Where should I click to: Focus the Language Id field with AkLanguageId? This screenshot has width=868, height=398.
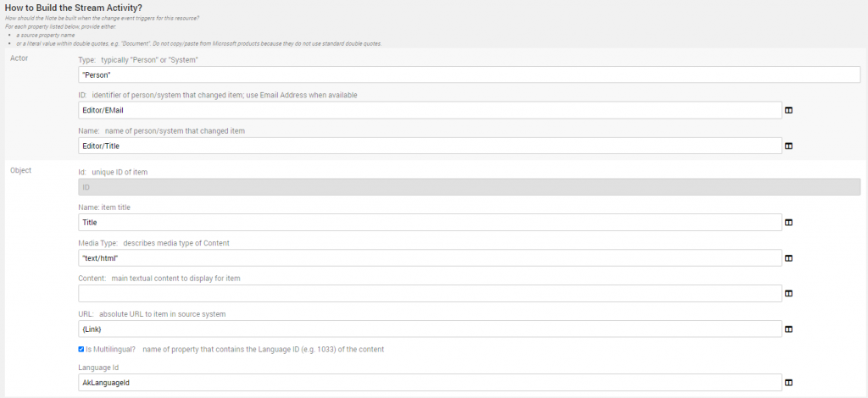(429, 383)
